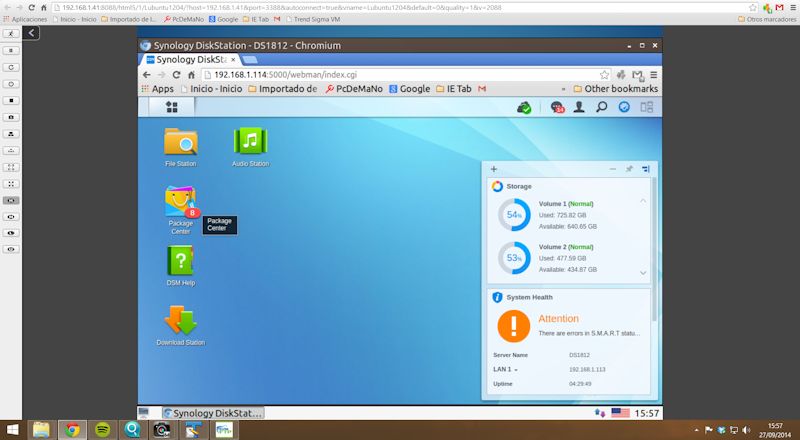Screen dimensions: 800x440
Task: Reload the Synology page in Chromium
Action: tap(176, 75)
